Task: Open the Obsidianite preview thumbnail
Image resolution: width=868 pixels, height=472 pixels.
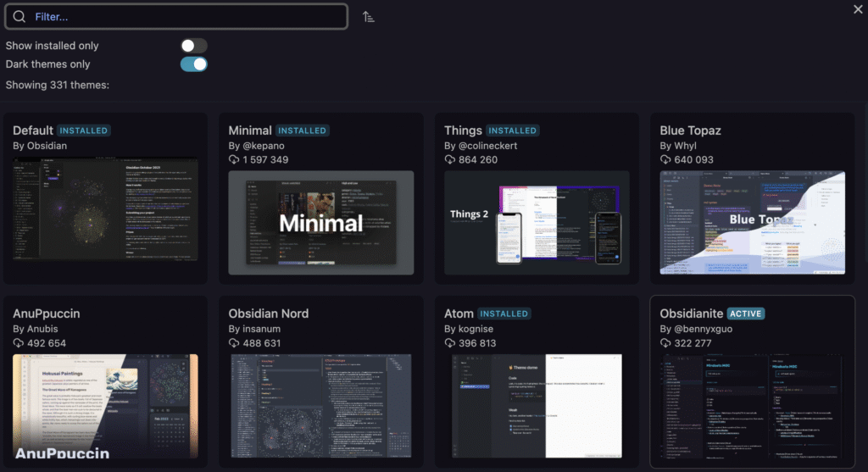Action: click(753, 406)
